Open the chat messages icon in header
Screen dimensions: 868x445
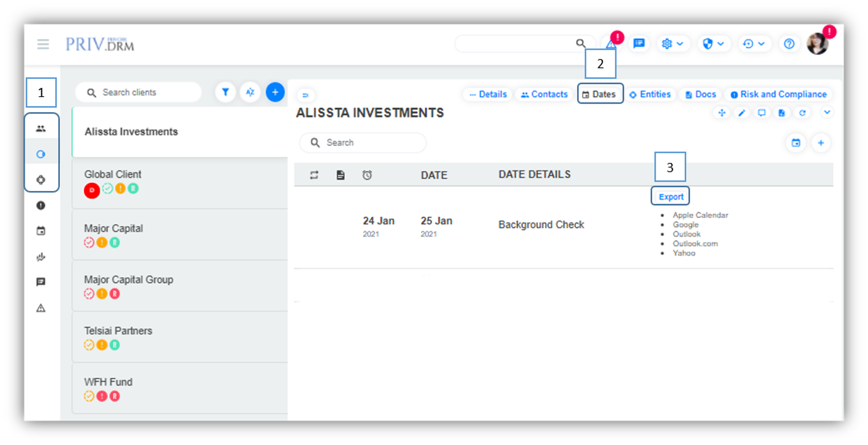click(x=638, y=44)
